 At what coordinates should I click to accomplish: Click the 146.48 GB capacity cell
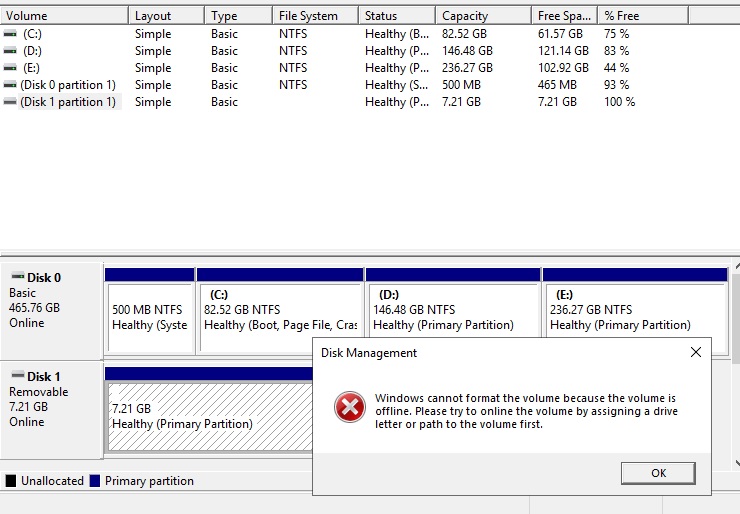pos(467,51)
